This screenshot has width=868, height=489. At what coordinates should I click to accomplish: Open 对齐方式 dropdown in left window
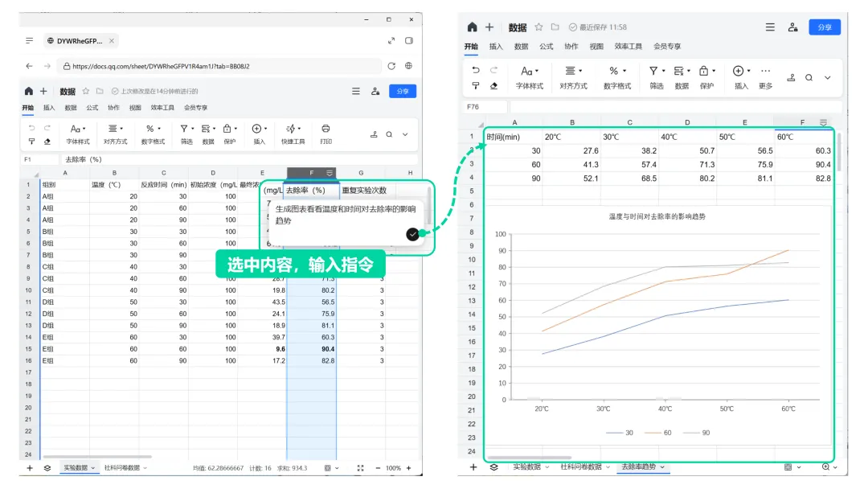point(115,134)
